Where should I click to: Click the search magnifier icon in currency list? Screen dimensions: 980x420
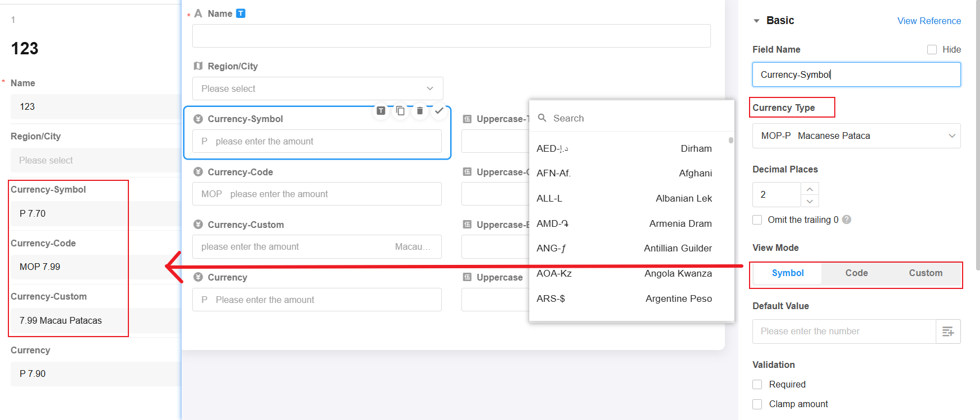pos(542,118)
